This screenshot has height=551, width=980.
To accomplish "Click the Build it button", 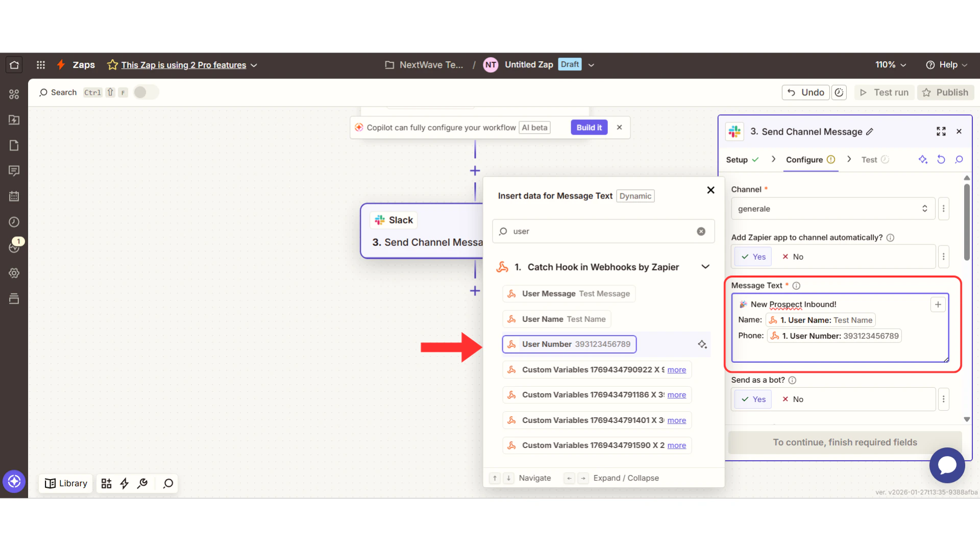I will point(589,128).
